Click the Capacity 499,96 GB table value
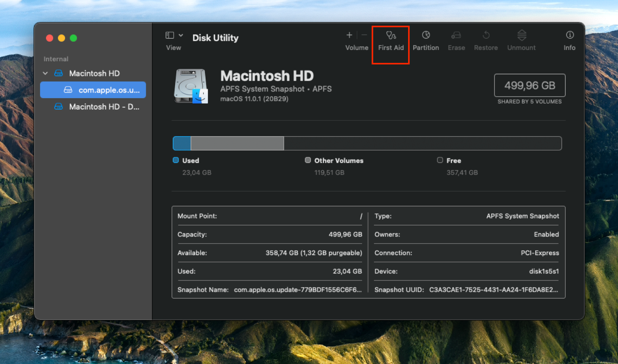 [345, 234]
